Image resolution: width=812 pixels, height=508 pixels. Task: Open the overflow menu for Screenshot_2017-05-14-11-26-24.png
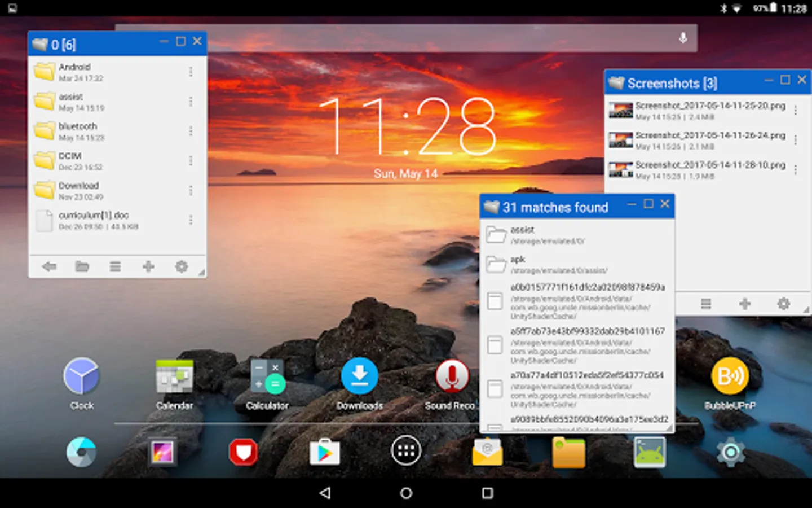tap(796, 140)
